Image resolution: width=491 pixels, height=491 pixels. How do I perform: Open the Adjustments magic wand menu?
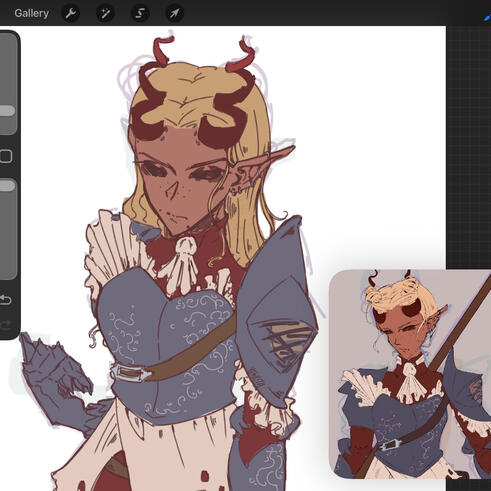[105, 13]
